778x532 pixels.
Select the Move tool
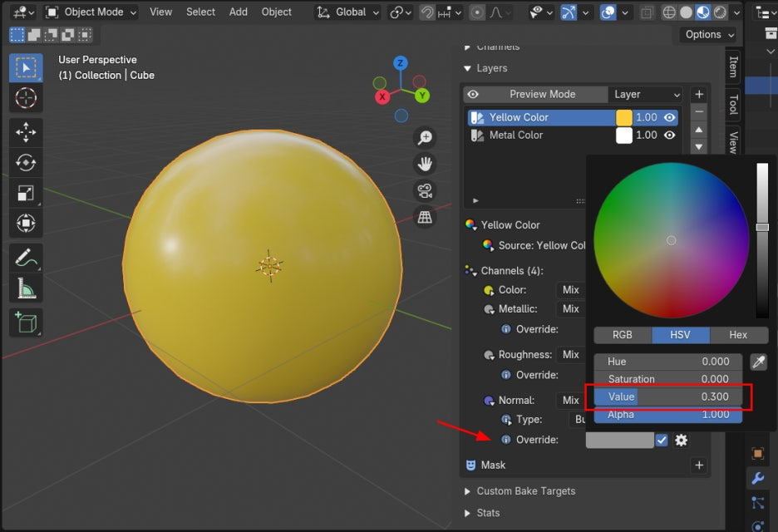pyautogui.click(x=26, y=132)
